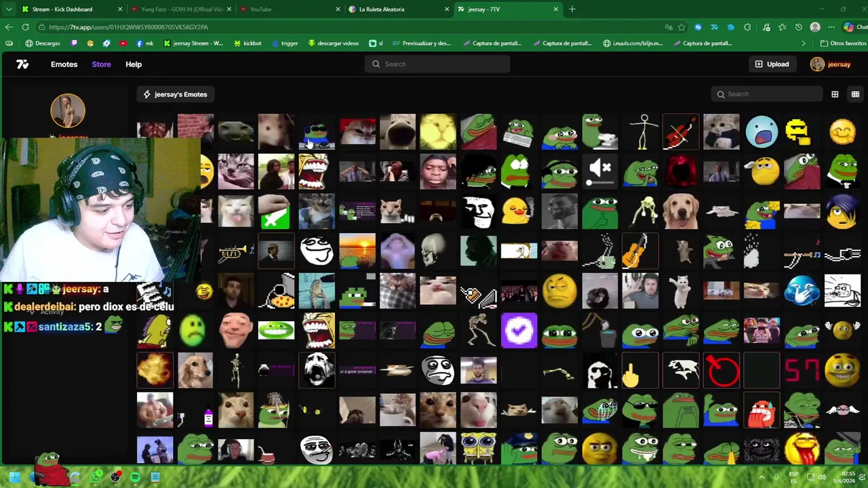Show hidden system tray icons
868x488 pixels.
[762, 477]
